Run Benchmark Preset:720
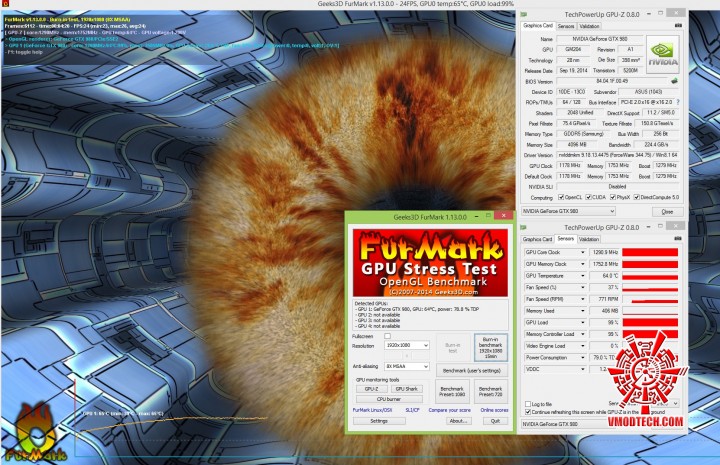This screenshot has height=465, width=720. (490, 392)
